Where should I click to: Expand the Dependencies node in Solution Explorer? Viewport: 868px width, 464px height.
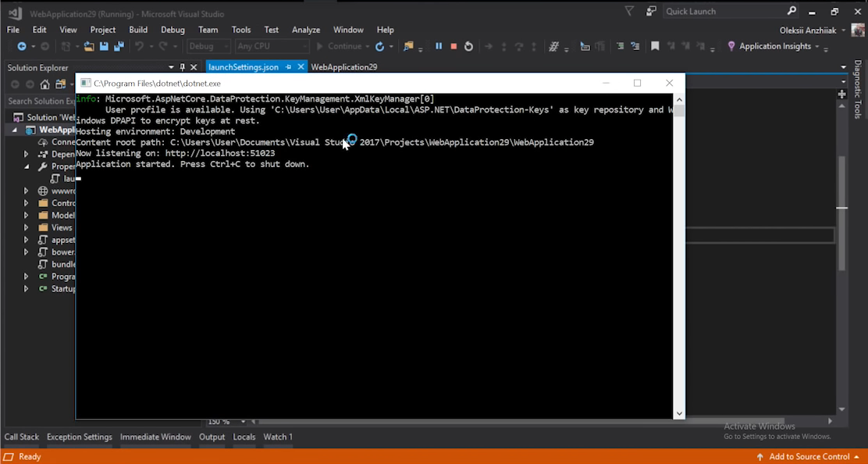[26, 155]
